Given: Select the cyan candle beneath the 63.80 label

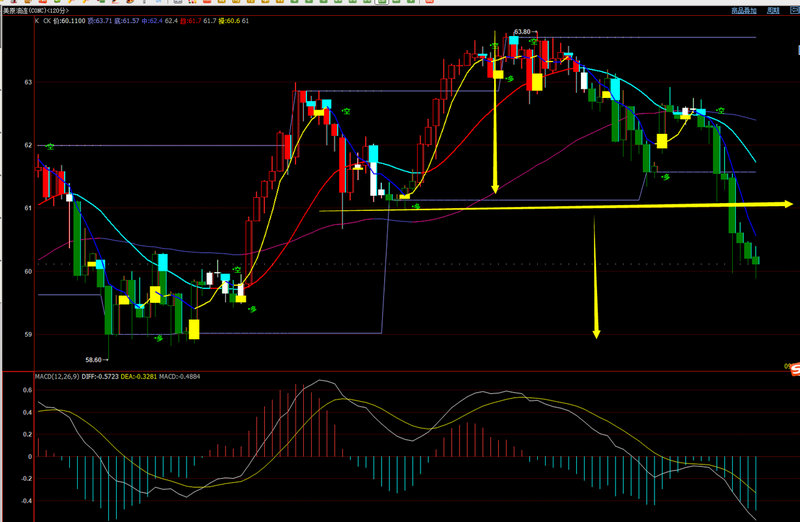Looking at the screenshot, I should [513, 45].
